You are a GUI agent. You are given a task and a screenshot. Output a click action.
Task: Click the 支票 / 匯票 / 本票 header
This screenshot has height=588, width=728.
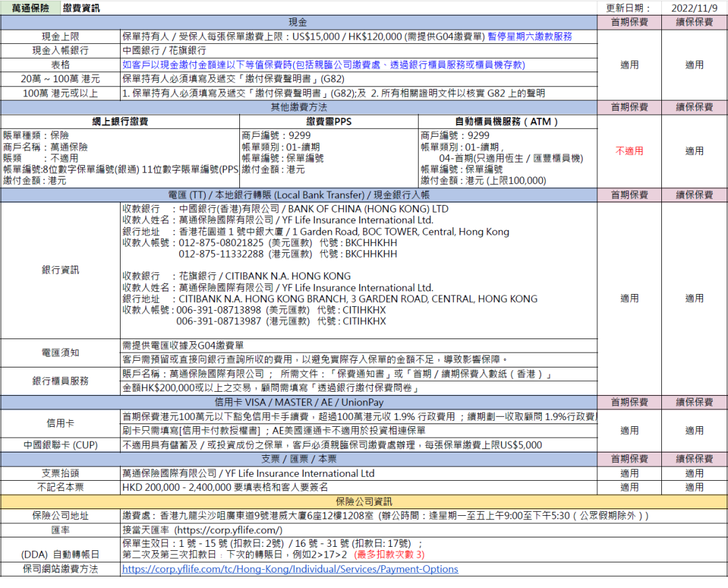pyautogui.click(x=298, y=459)
